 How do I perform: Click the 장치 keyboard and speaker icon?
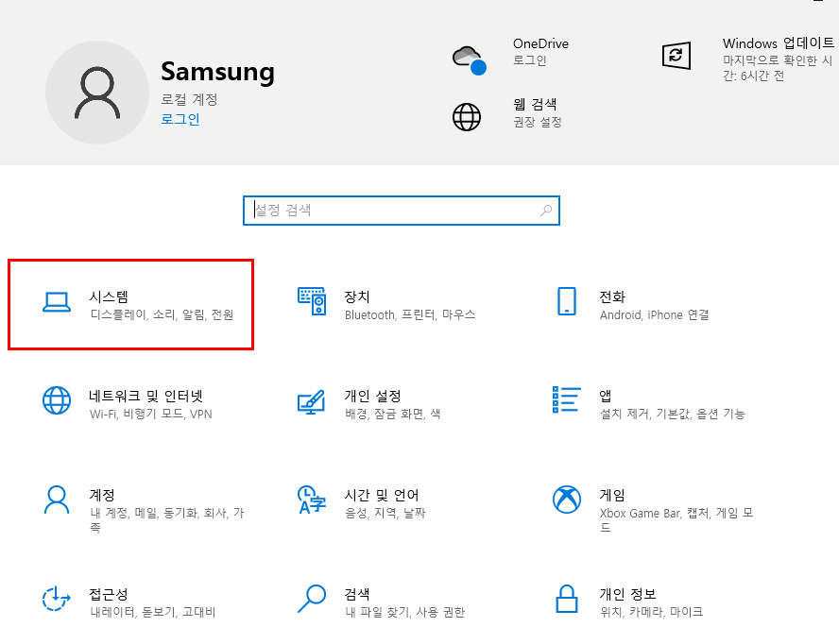click(x=312, y=301)
